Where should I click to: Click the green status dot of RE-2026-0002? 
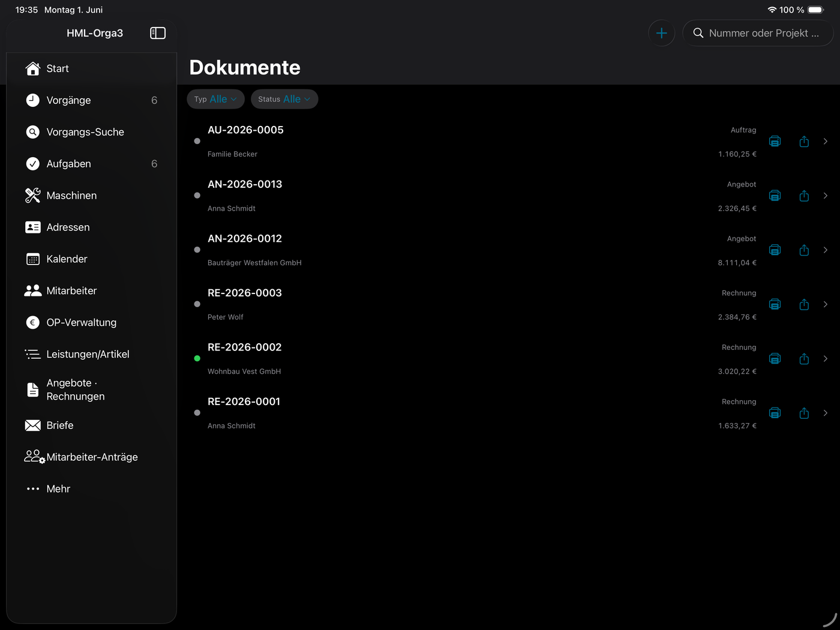(x=197, y=358)
